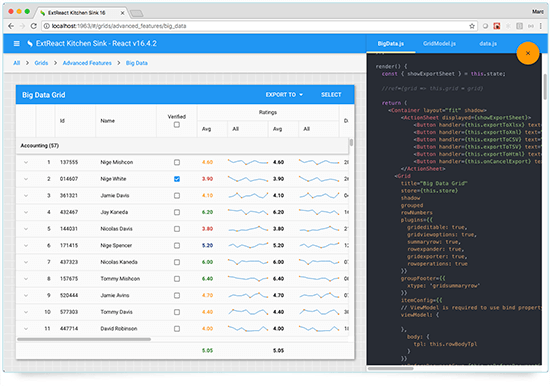The image size is (550, 386).
Task: Check Verified for David Robinson
Action: click(x=177, y=329)
